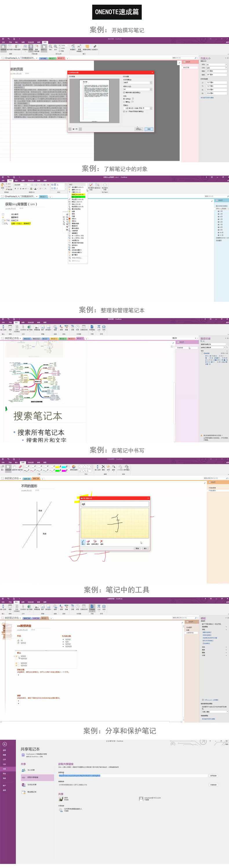Click the always-on-top pin icon in View ribbon

tap(94, 47)
